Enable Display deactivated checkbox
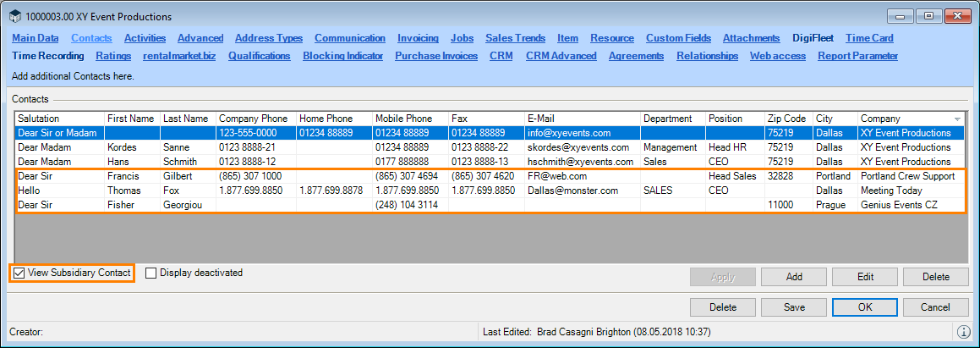Viewport: 980px width, 348px height. pos(151,273)
